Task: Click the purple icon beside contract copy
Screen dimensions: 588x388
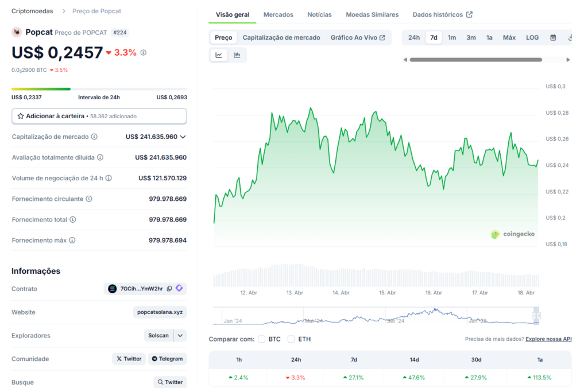Action: tap(179, 288)
